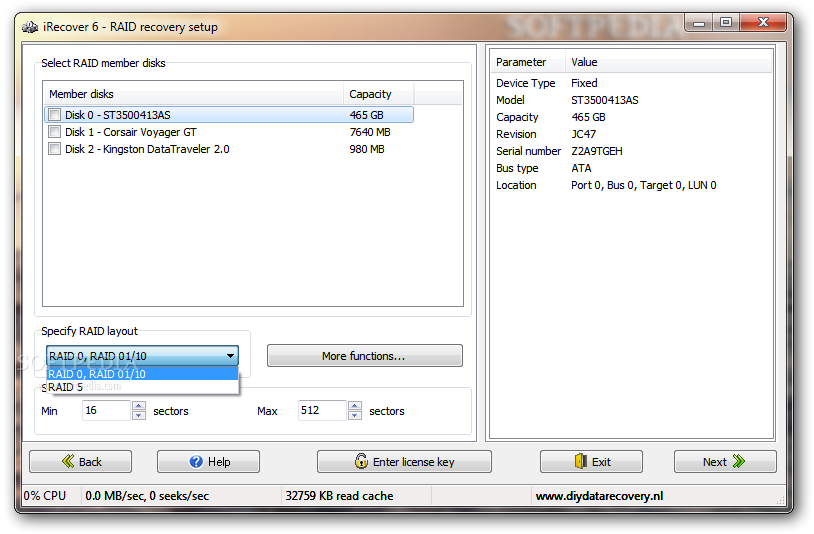Select the 980 MB capacity cell
Viewport: 814px width, 534px height.
[367, 149]
